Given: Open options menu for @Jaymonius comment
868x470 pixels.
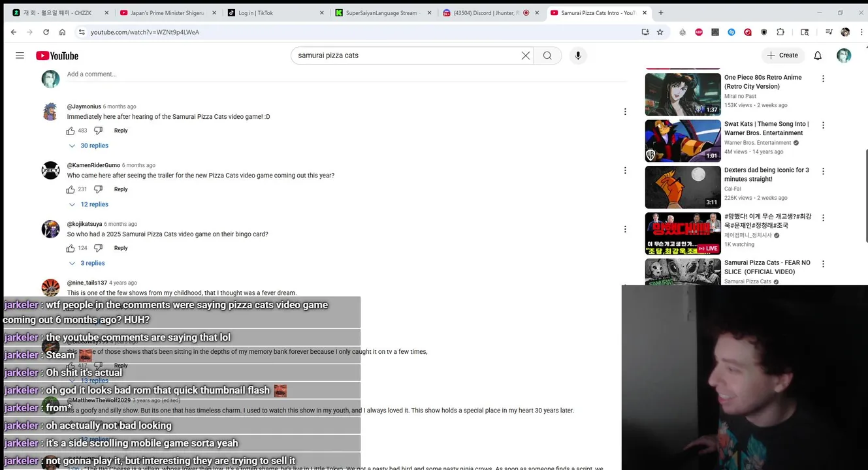Looking at the screenshot, I should [625, 112].
